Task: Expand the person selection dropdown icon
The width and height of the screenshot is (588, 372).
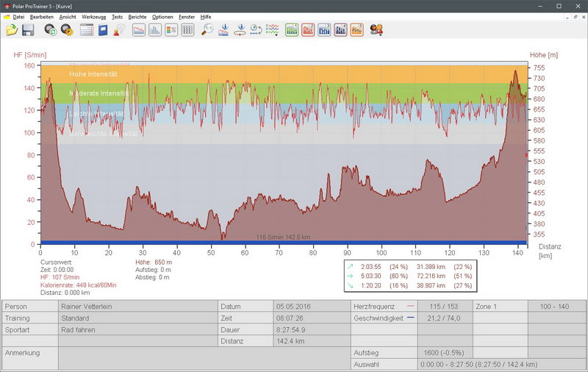Action: (x=376, y=30)
